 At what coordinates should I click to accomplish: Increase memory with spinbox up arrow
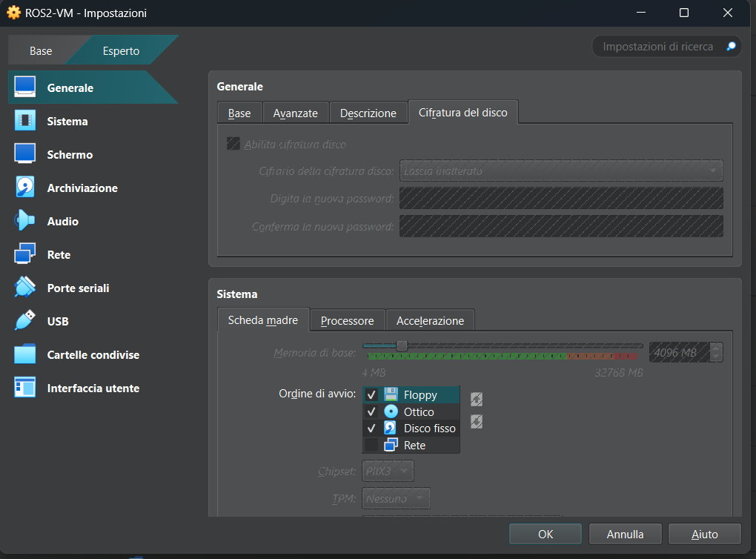click(717, 347)
